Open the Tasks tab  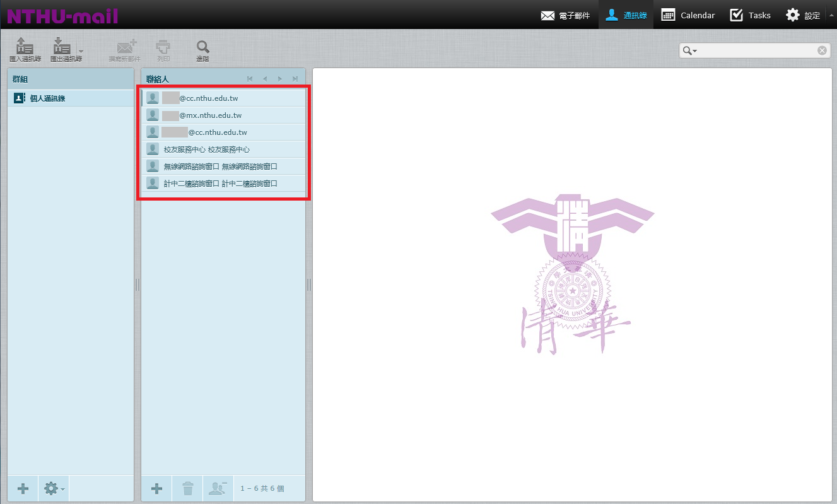(x=751, y=15)
